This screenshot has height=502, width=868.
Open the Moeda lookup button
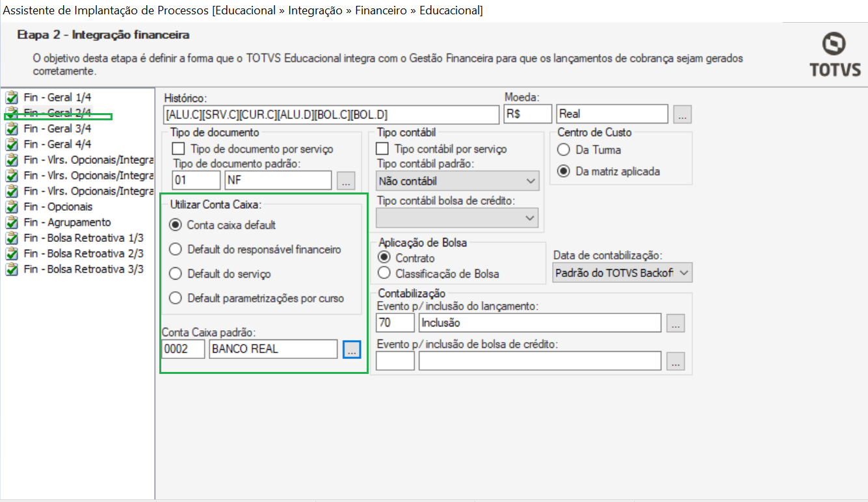click(682, 114)
